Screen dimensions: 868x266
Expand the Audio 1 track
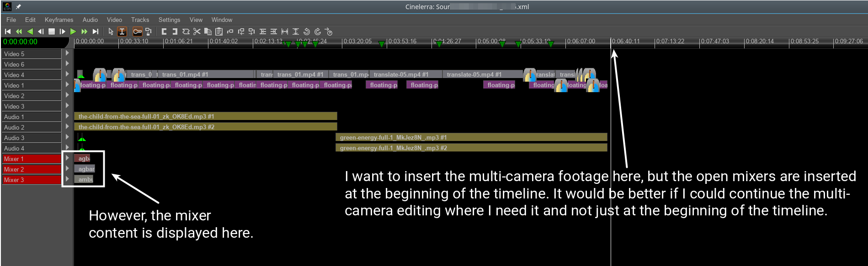pyautogui.click(x=67, y=116)
